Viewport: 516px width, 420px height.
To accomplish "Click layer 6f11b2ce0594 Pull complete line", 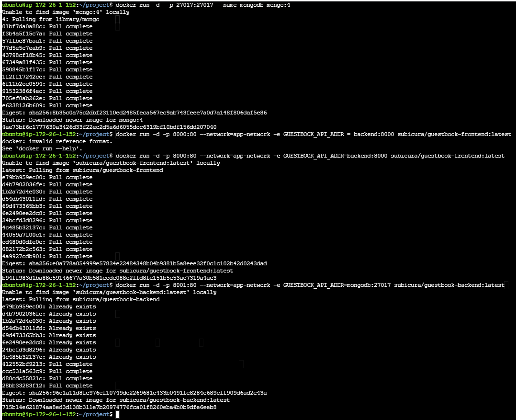I will pyautogui.click(x=47, y=84).
